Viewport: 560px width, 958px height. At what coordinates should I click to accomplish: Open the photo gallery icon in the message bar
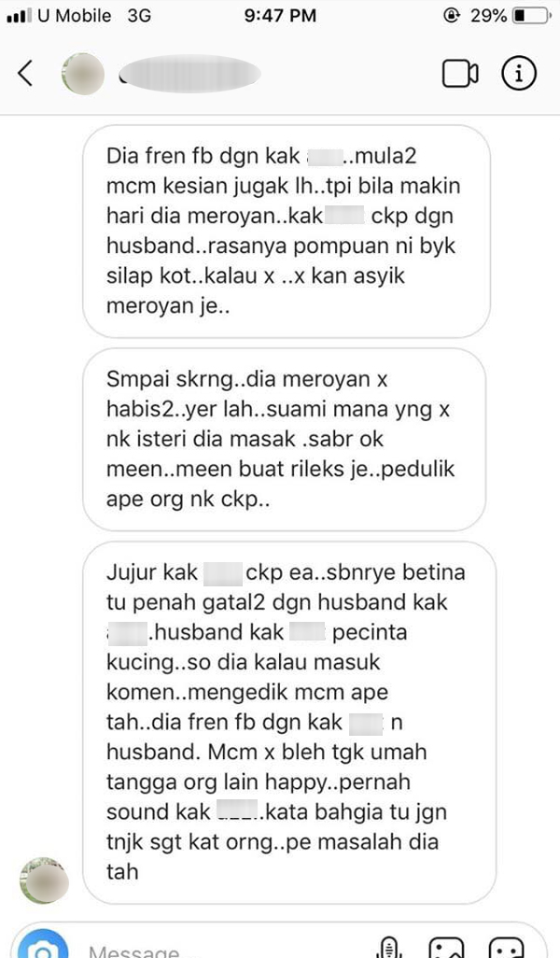(447, 949)
